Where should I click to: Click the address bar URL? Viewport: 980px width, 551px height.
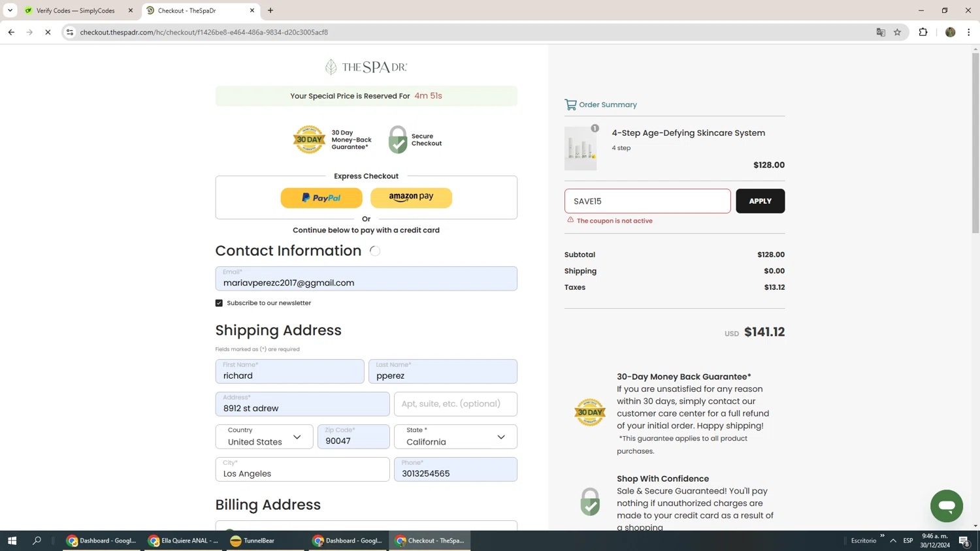(x=204, y=32)
